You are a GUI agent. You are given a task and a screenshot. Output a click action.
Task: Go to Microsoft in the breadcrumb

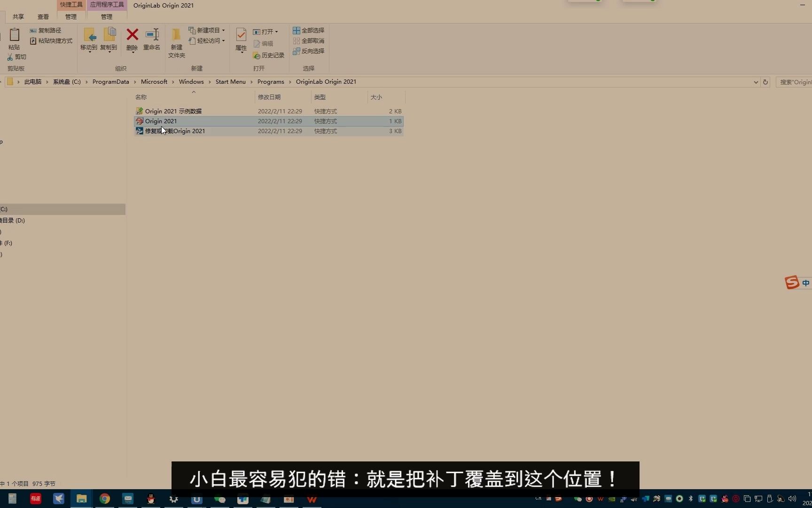(x=154, y=82)
